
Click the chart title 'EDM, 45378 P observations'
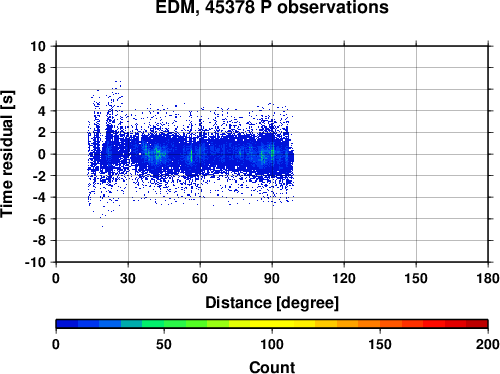click(272, 7)
